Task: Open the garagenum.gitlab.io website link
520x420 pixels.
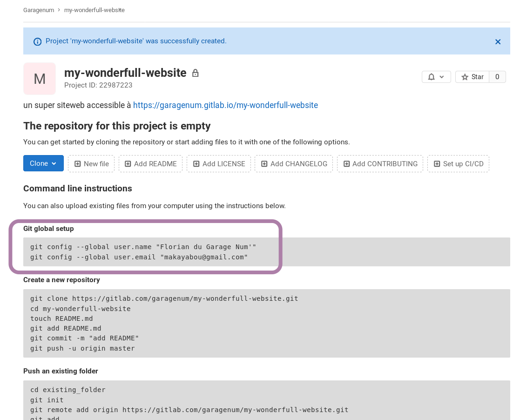Action: [x=225, y=105]
